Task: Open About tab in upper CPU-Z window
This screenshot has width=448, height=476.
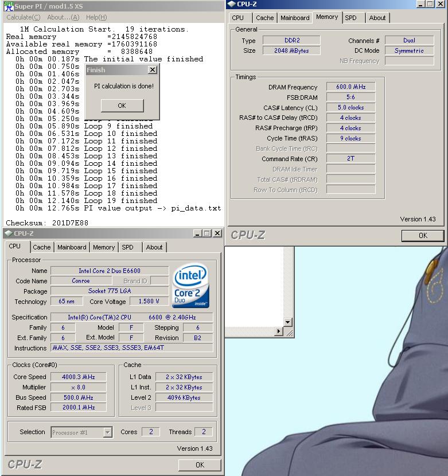Action: point(377,18)
